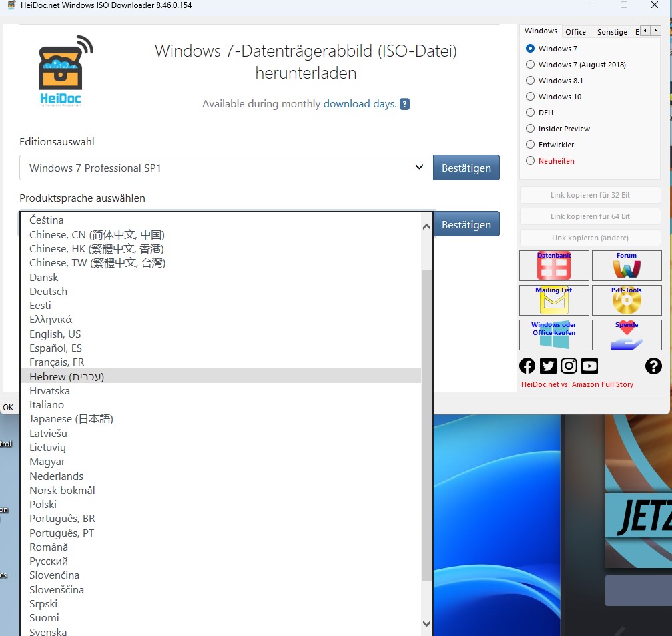
Task: Click the blue question mark beside download days
Action: (404, 104)
